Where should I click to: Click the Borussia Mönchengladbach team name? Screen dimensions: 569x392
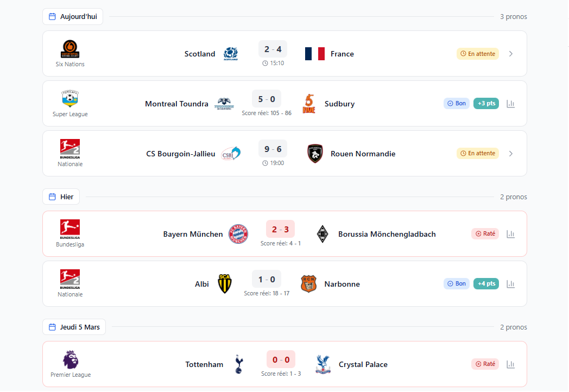pos(387,234)
